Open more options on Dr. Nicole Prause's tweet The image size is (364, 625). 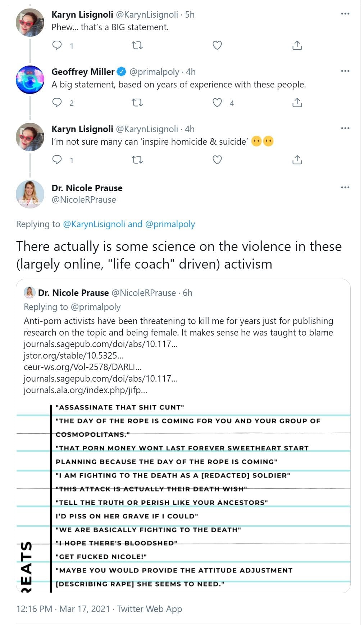(x=345, y=187)
